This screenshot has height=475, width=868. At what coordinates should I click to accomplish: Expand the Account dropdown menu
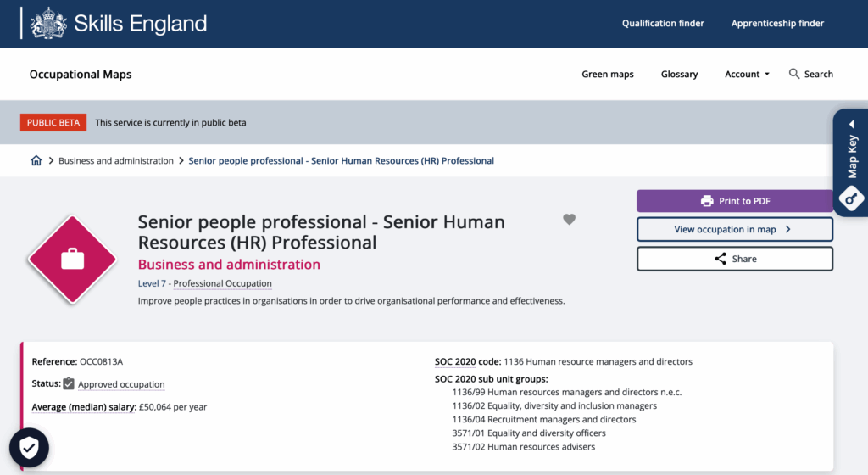coord(747,74)
